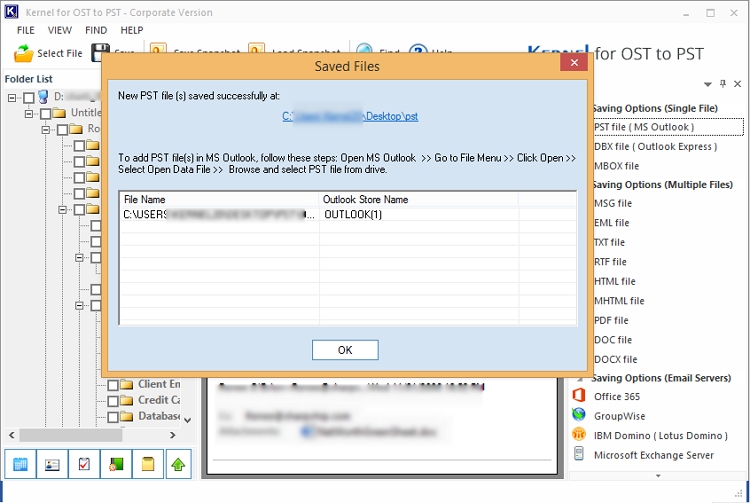This screenshot has width=750, height=503.
Task: Click the down arrow below Microsoft Exchange Server
Action: click(x=658, y=476)
